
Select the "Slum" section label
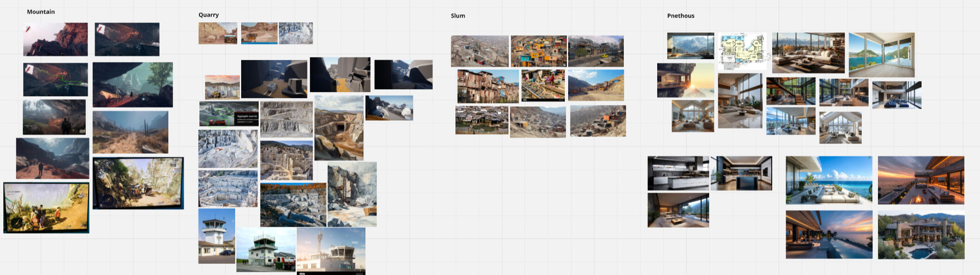click(457, 16)
